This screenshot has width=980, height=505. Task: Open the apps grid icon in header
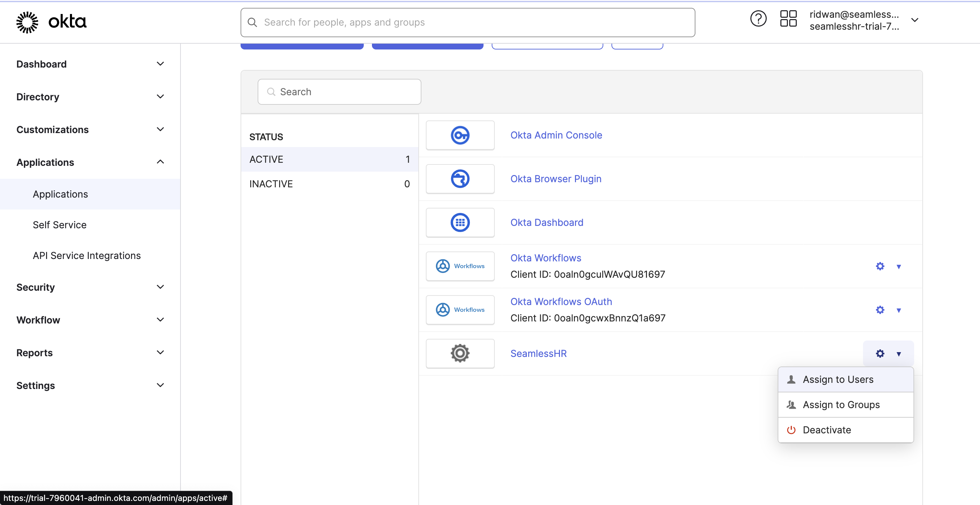click(788, 19)
